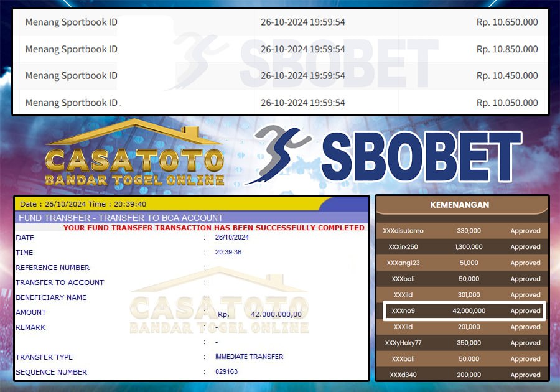Click Approved status for XXXdisutomo
Viewport: 560px width, 392px height.
coord(525,231)
